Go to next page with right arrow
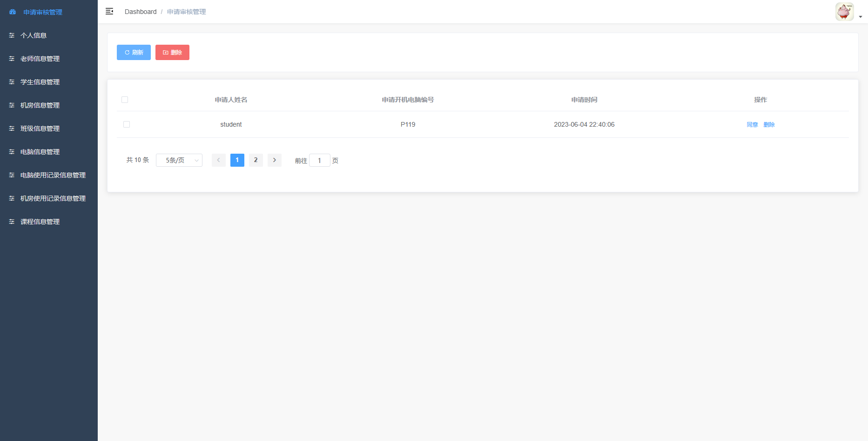868x441 pixels. pyautogui.click(x=274, y=160)
